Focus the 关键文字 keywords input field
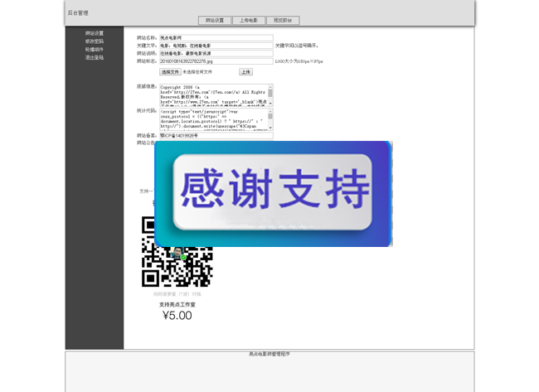 pyautogui.click(x=216, y=46)
